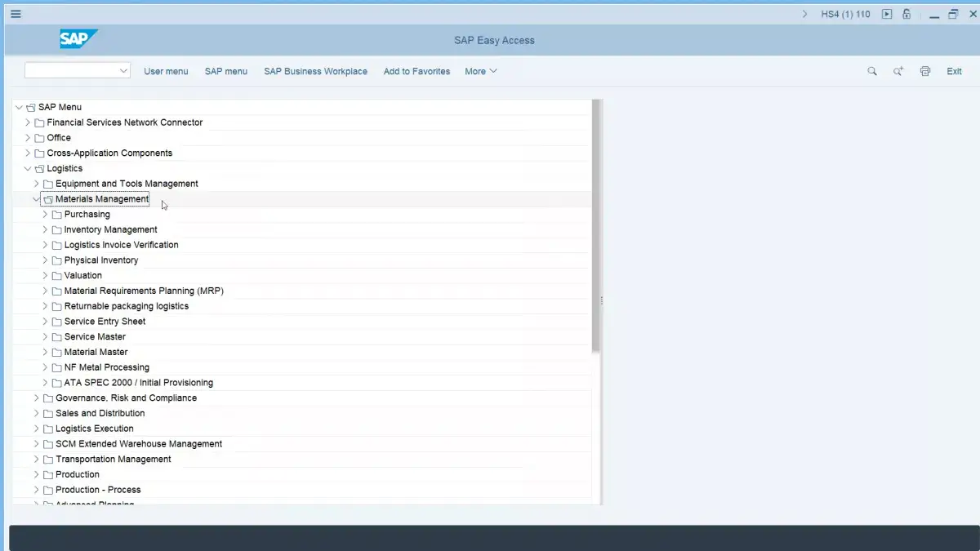The height and width of the screenshot is (551, 980).
Task: Select the ATA SPEC 2000 / Initial Provisioning label
Action: pos(139,383)
